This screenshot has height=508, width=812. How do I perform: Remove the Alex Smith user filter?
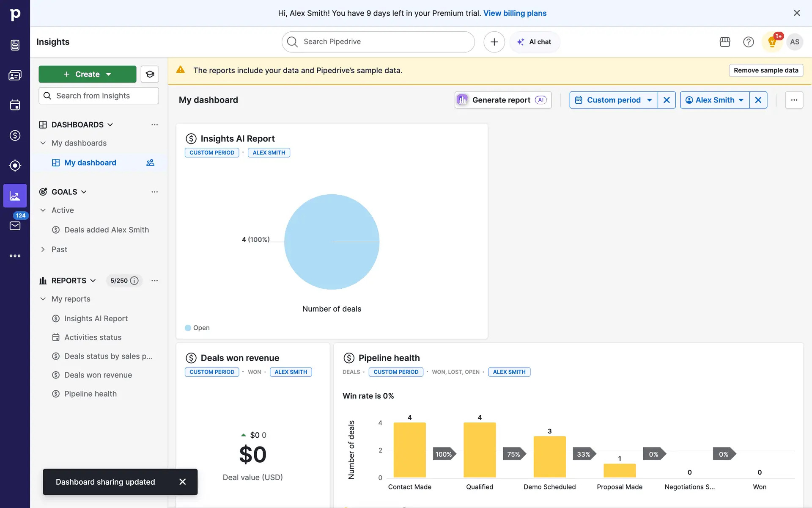pos(758,100)
